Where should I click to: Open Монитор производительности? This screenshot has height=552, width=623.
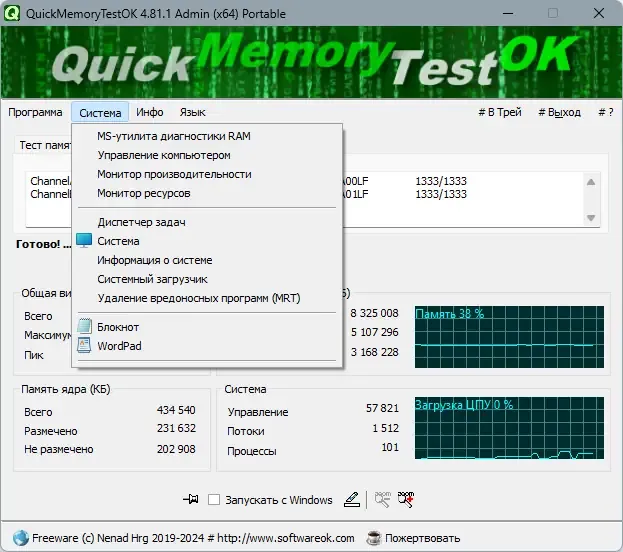[x=207, y=174]
